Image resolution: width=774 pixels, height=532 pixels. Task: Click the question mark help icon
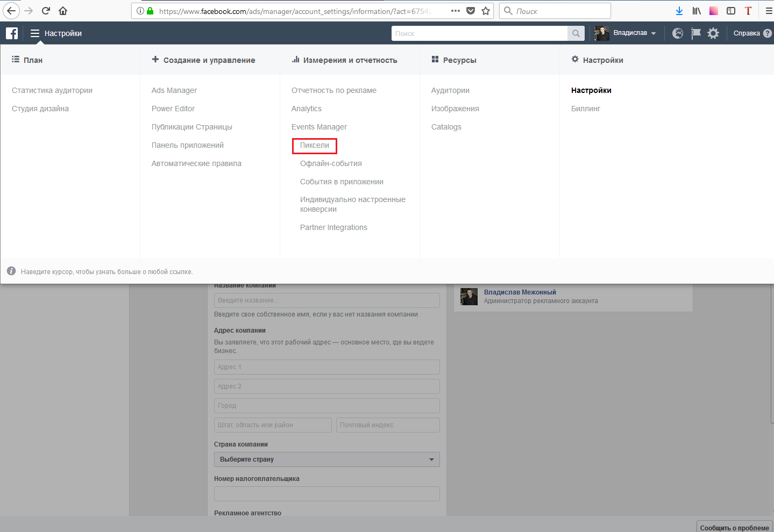click(x=768, y=33)
